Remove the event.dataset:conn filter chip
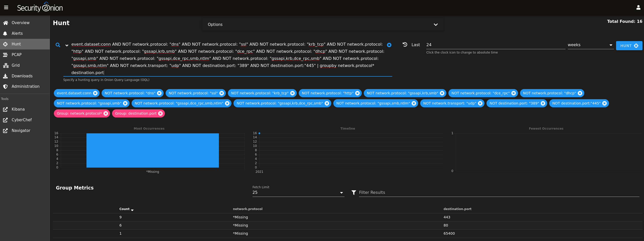The height and width of the screenshot is (241, 644). pyautogui.click(x=95, y=93)
